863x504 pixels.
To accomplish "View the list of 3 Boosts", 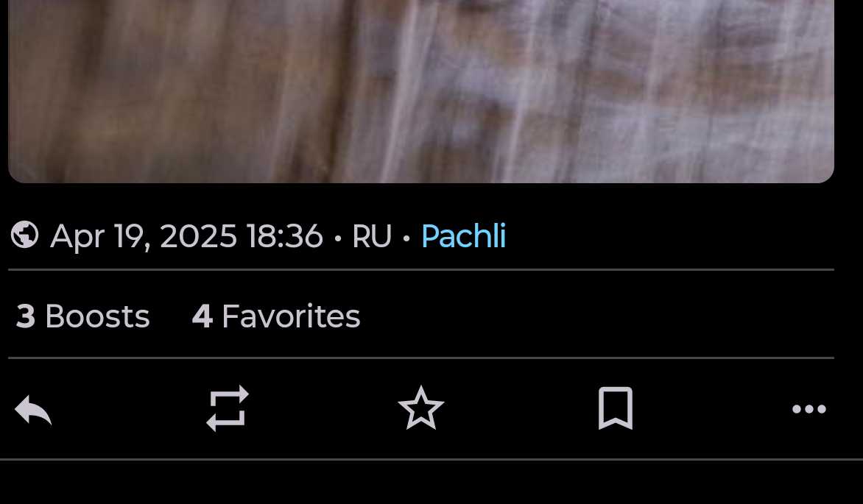I will pos(82,316).
